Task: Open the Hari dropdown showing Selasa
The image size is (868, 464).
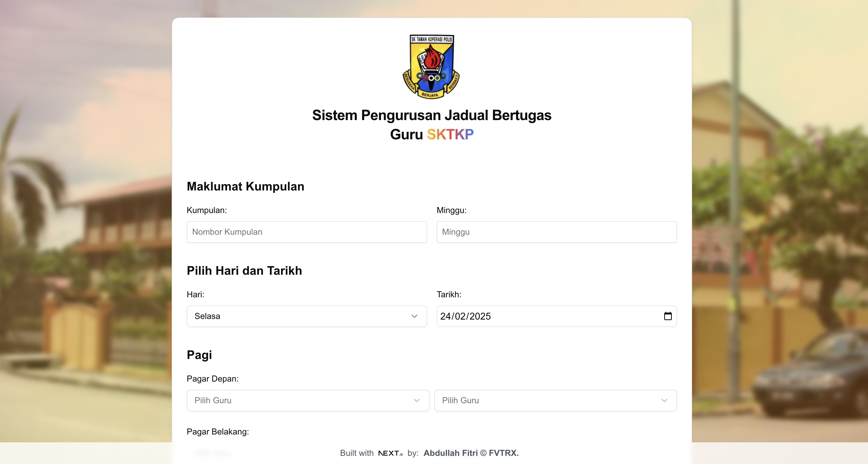Action: 307,316
